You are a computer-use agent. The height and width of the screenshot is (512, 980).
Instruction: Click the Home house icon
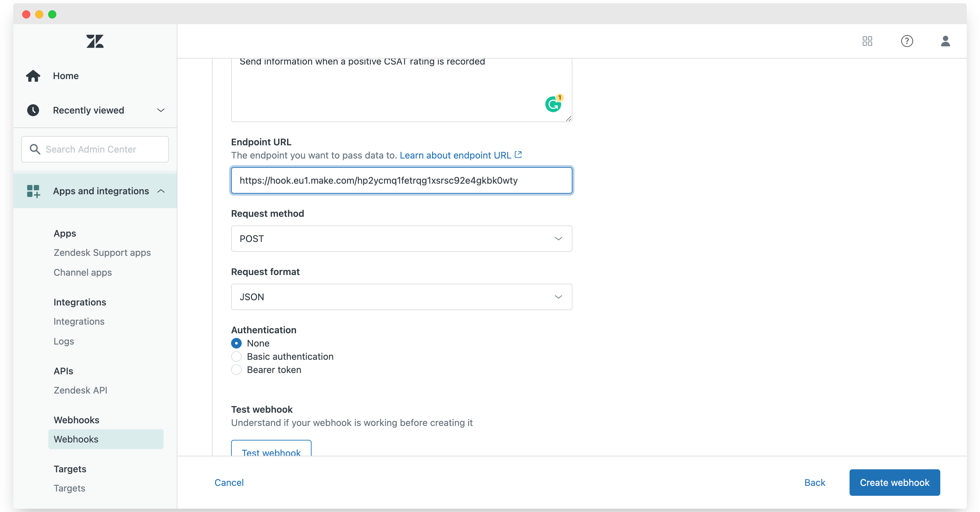pyautogui.click(x=33, y=76)
